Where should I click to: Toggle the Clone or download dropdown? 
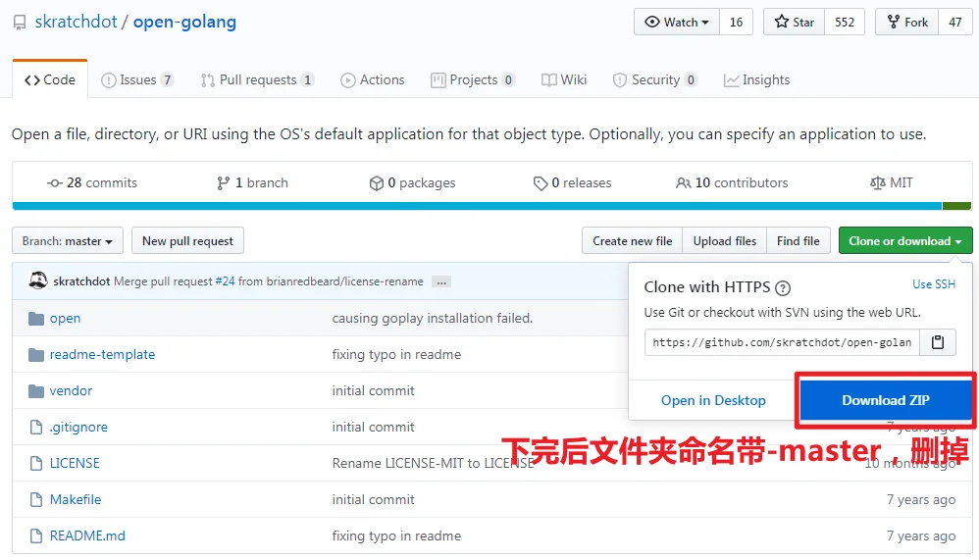[x=905, y=241]
